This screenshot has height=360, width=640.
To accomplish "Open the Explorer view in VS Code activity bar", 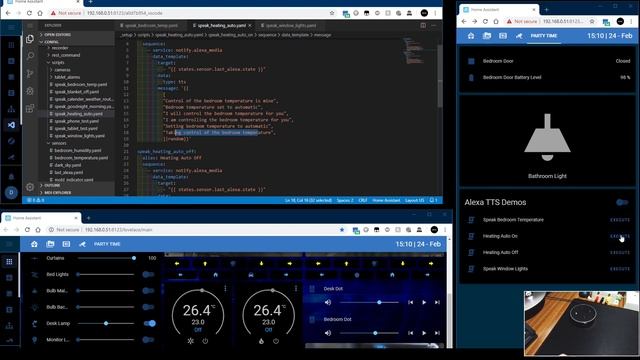I will pos(30,38).
